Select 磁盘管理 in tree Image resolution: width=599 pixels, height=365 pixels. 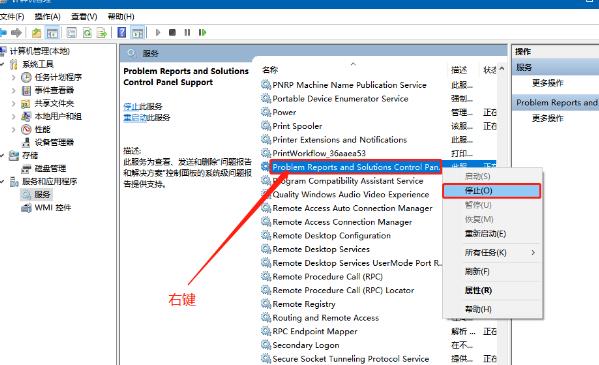pyautogui.click(x=50, y=168)
